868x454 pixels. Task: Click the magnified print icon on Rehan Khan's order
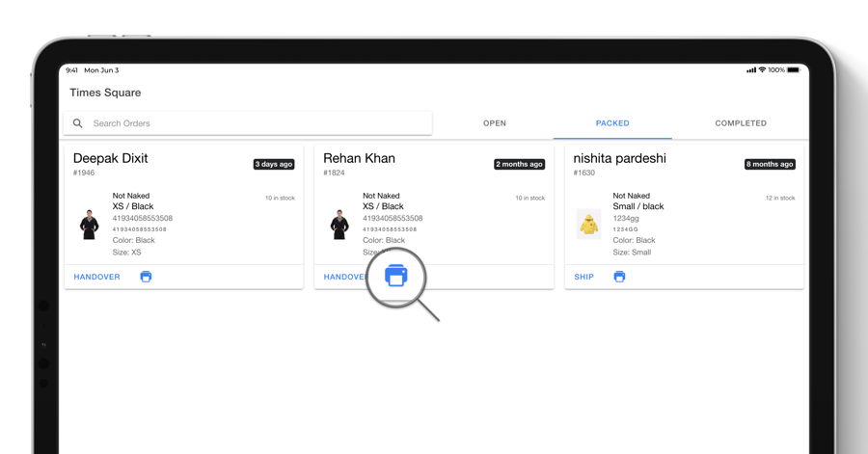(x=396, y=276)
